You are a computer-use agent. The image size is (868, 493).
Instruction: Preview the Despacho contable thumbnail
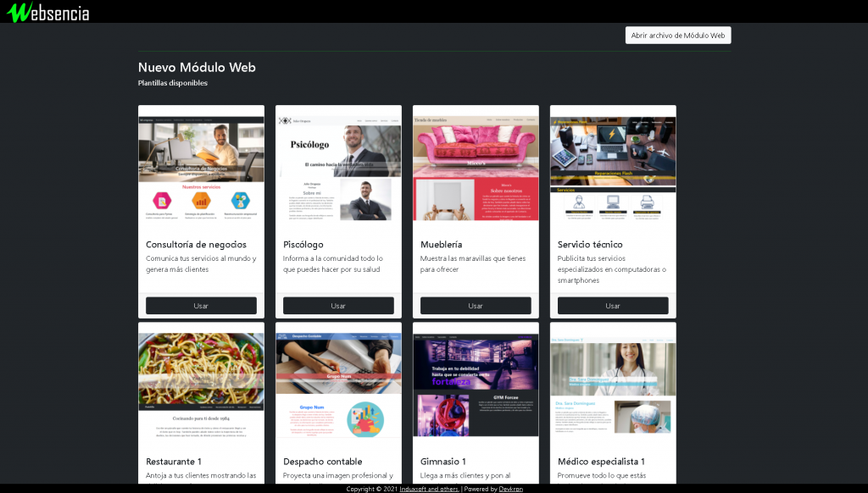(x=338, y=385)
